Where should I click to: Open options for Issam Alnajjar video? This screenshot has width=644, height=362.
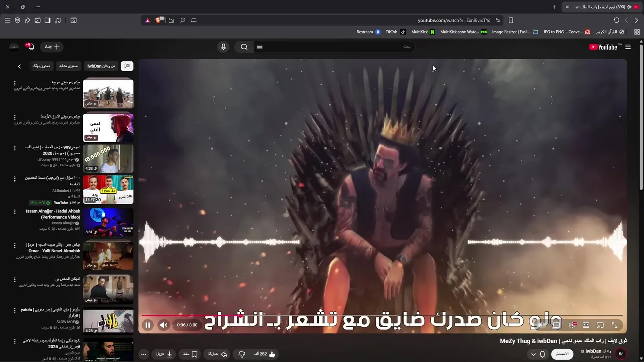point(15,212)
